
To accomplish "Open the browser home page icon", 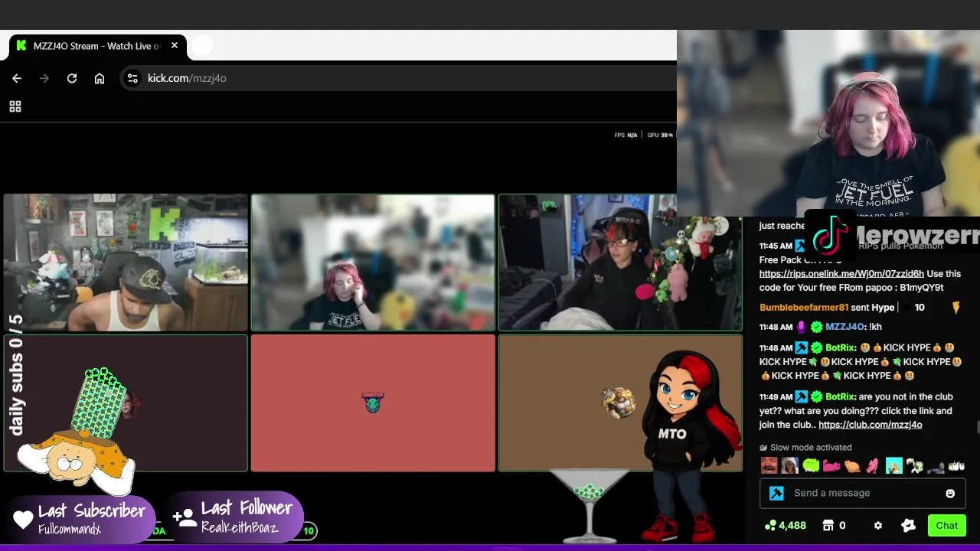I will [100, 78].
